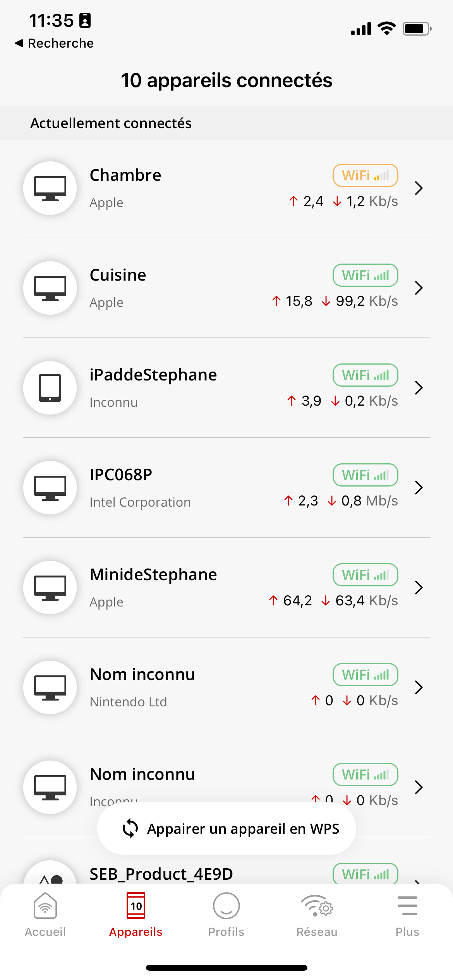The image size is (453, 980).
Task: Open the Plus menu tab
Action: click(407, 915)
